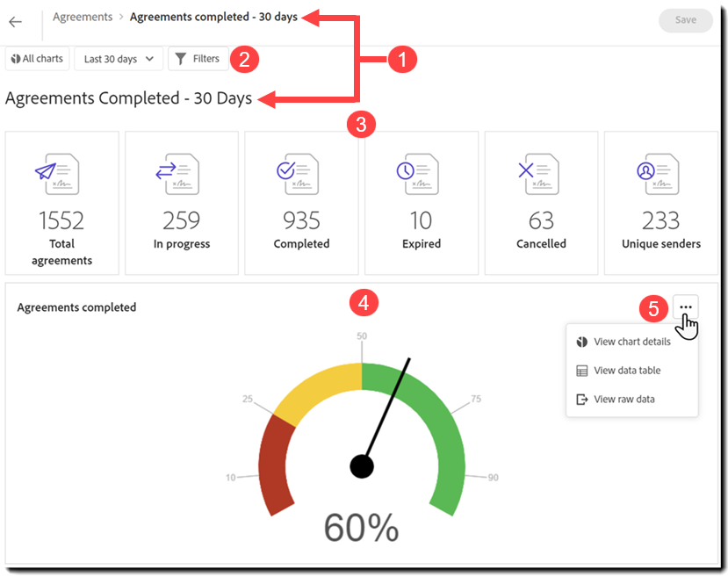Click the Expired clock document icon
Screen dimensions: 728x577
pyautogui.click(x=417, y=174)
